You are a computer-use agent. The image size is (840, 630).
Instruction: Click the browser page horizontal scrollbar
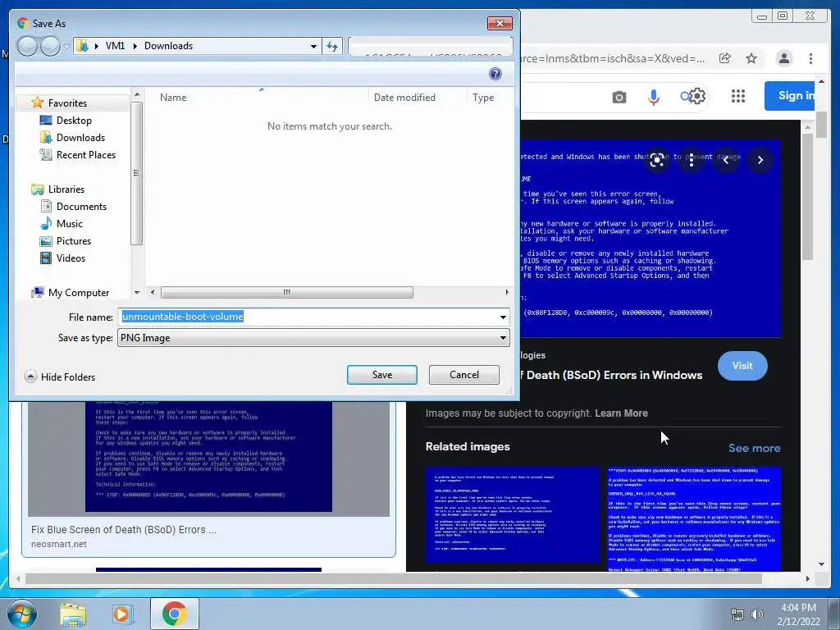click(394, 578)
